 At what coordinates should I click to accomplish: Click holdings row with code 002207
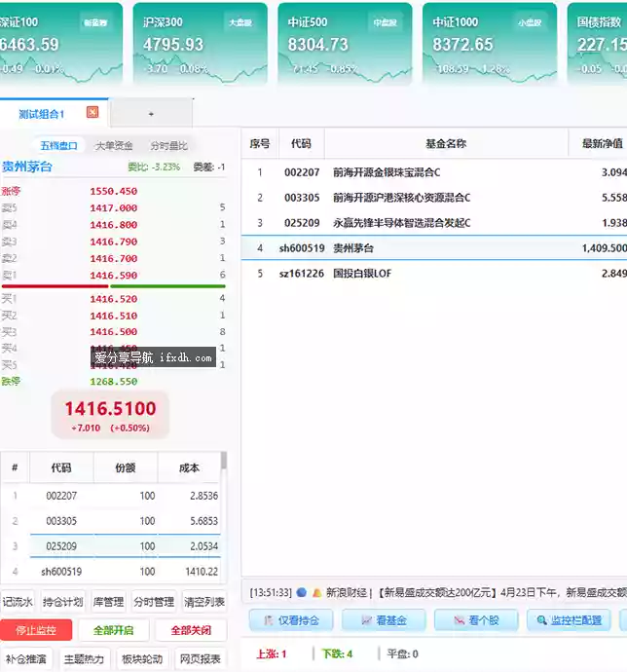111,496
